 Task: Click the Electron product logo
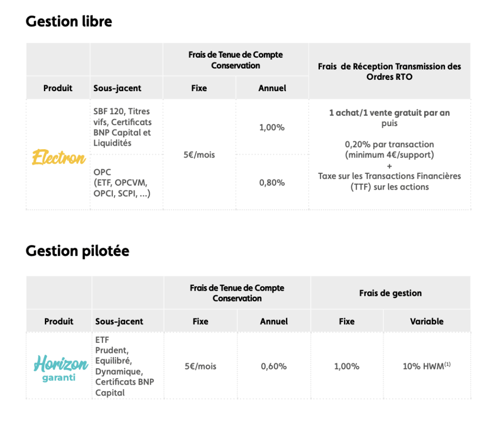point(59,157)
